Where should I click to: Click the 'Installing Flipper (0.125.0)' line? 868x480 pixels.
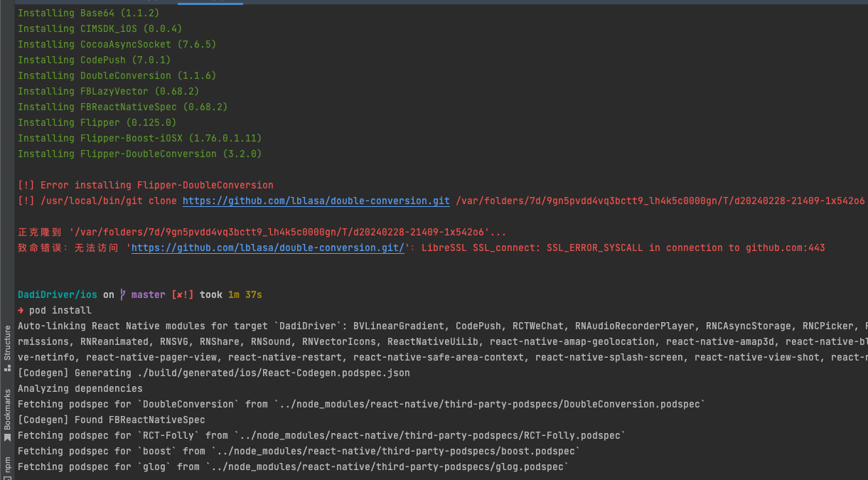97,122
